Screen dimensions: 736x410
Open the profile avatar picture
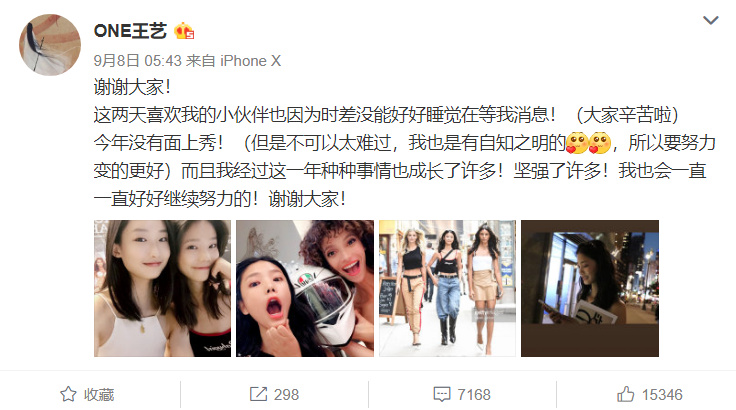pyautogui.click(x=50, y=45)
